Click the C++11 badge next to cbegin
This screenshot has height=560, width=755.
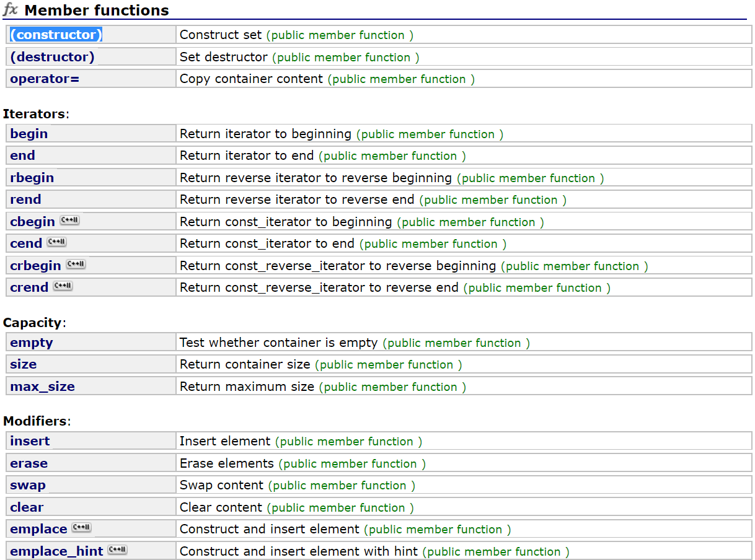pos(70,221)
